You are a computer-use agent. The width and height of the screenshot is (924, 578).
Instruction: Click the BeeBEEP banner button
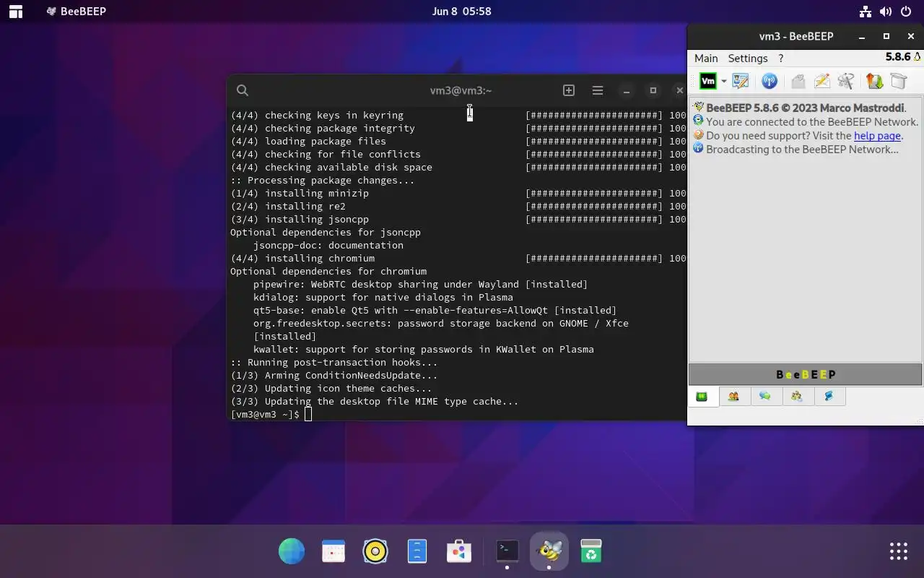[806, 374]
